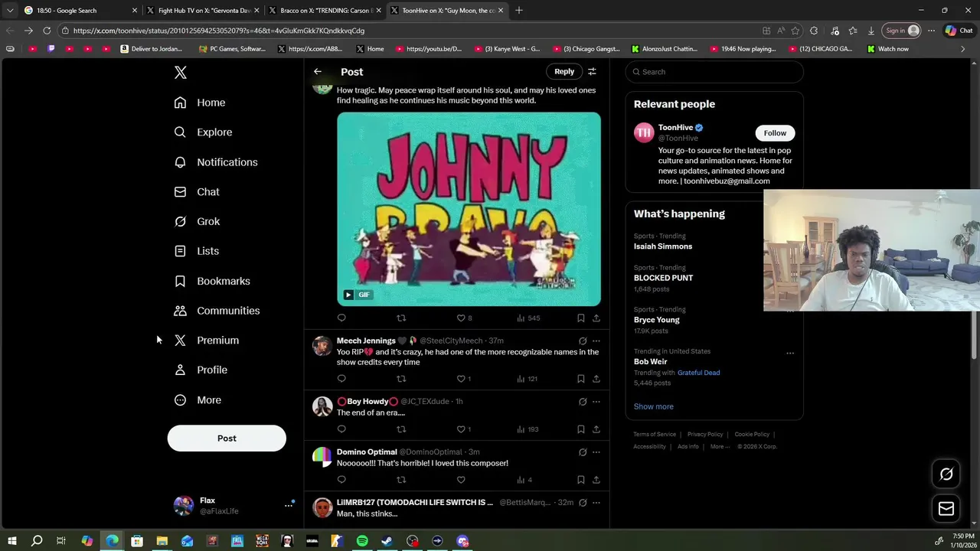
Task: Repost the Johnny Bravo GIF post
Action: (x=401, y=318)
